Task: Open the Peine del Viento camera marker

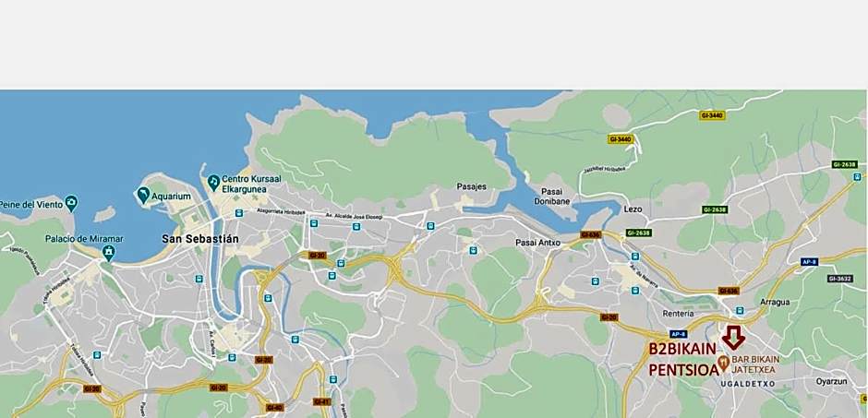Action: pyautogui.click(x=71, y=203)
